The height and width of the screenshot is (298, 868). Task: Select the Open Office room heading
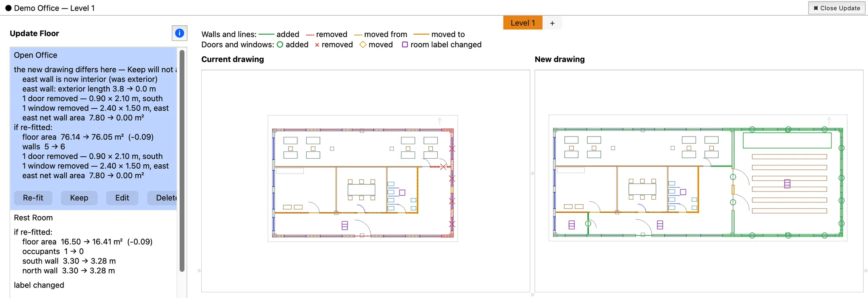pos(35,55)
